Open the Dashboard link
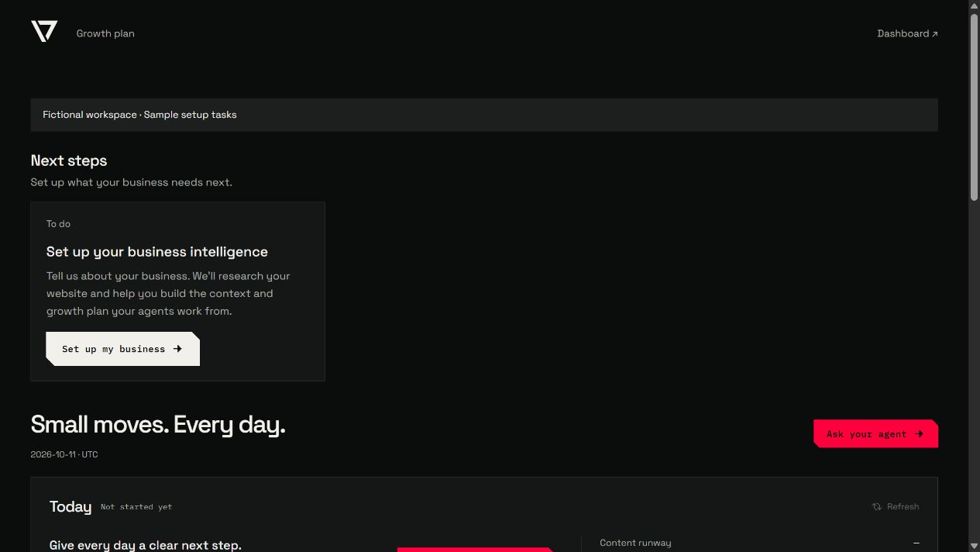The image size is (980, 552). [907, 33]
